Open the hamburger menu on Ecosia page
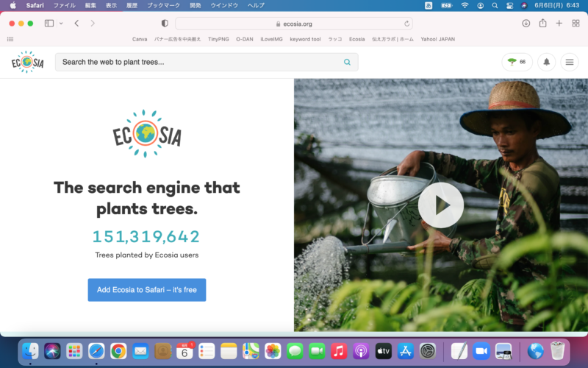 pyautogui.click(x=569, y=62)
